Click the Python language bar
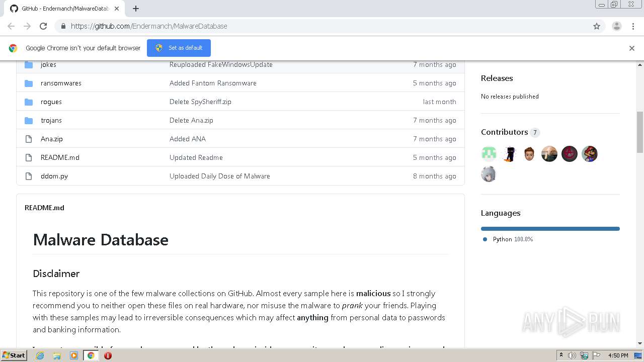Image resolution: width=644 pixels, height=362 pixels. pyautogui.click(x=550, y=229)
